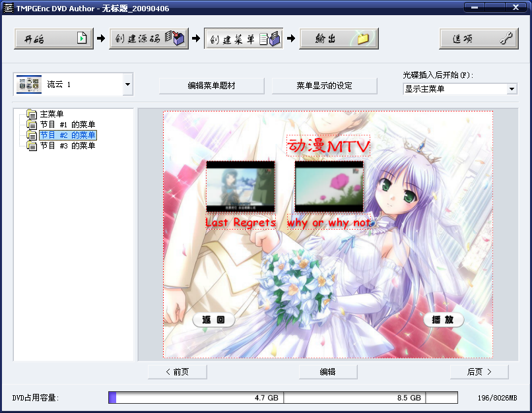Click the 显示主菜单 combo box field

[460, 89]
